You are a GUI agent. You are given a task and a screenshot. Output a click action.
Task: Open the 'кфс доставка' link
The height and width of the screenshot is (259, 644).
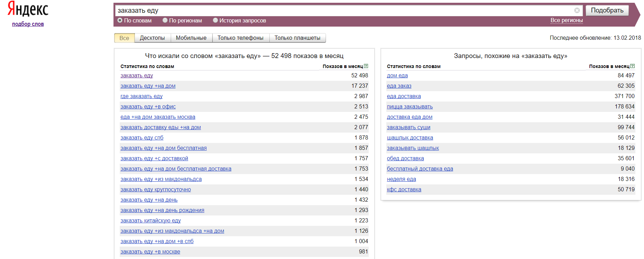pos(404,190)
